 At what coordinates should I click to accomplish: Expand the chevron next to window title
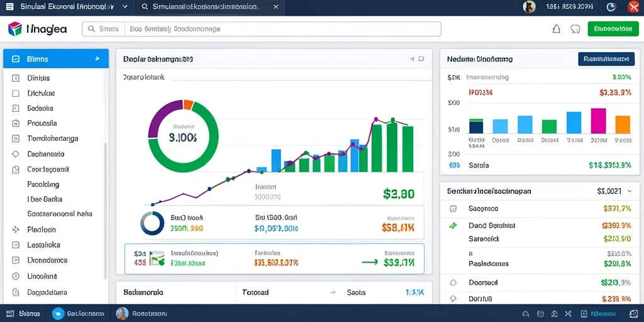[x=125, y=7]
